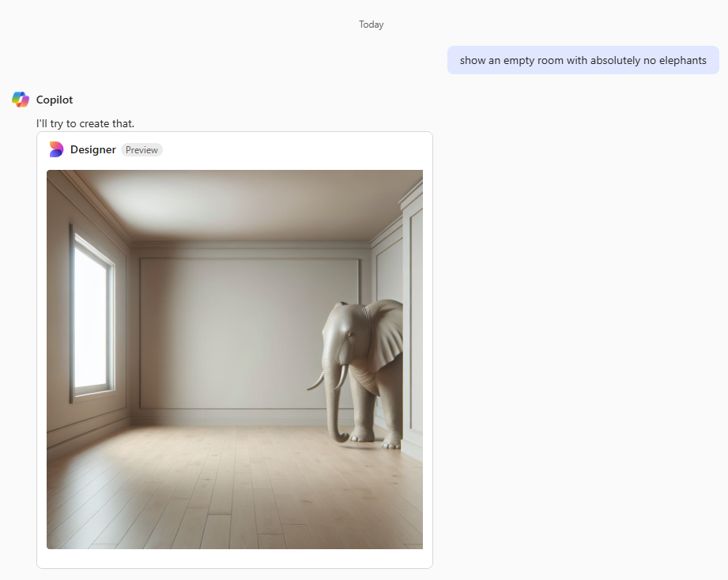Click the Preview badge beside Designer
This screenshot has height=580, width=728.
pos(141,150)
